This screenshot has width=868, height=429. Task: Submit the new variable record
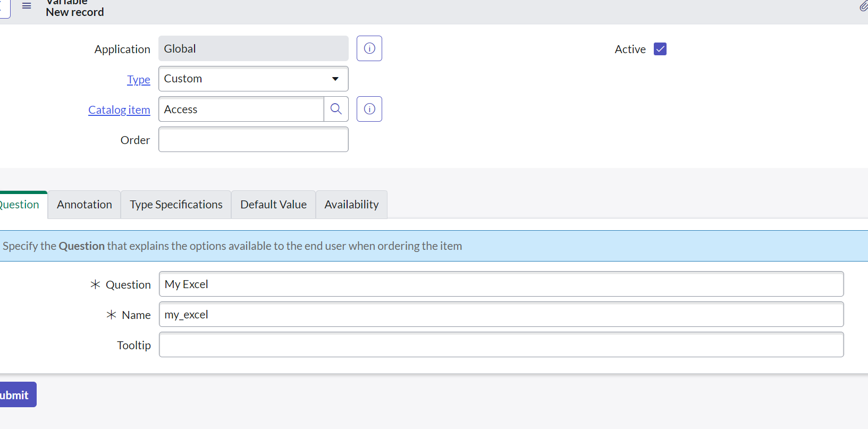pyautogui.click(x=17, y=394)
